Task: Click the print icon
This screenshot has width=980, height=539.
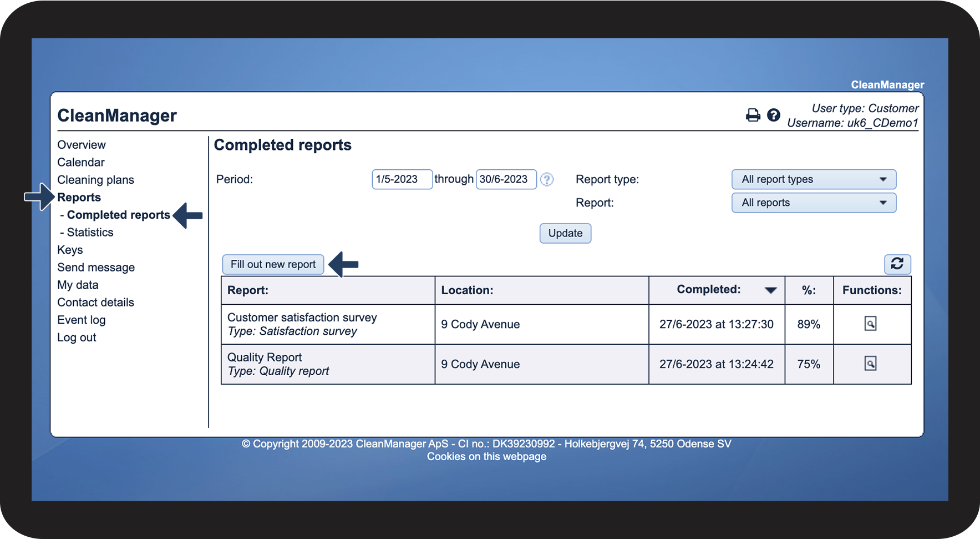Action: click(753, 115)
